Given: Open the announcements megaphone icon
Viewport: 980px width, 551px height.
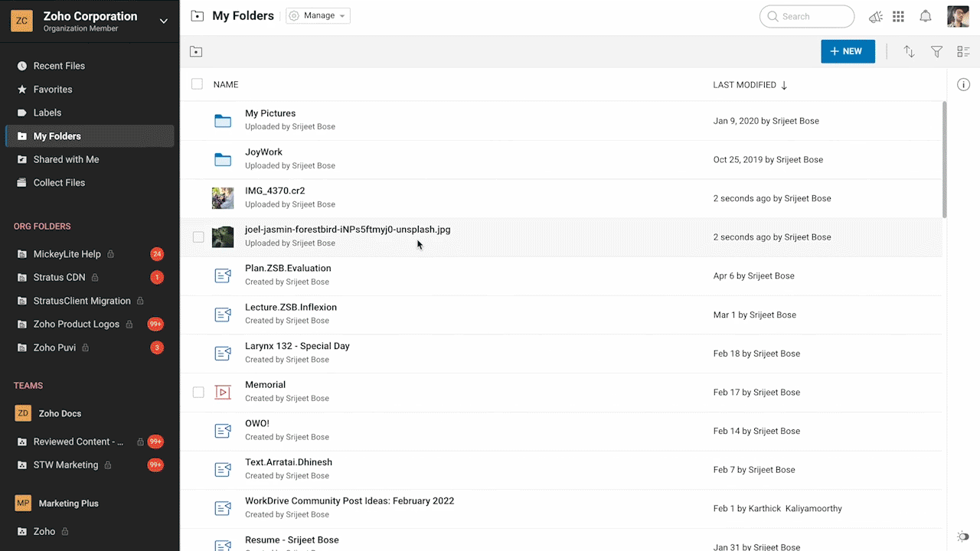Looking at the screenshot, I should click(x=876, y=16).
